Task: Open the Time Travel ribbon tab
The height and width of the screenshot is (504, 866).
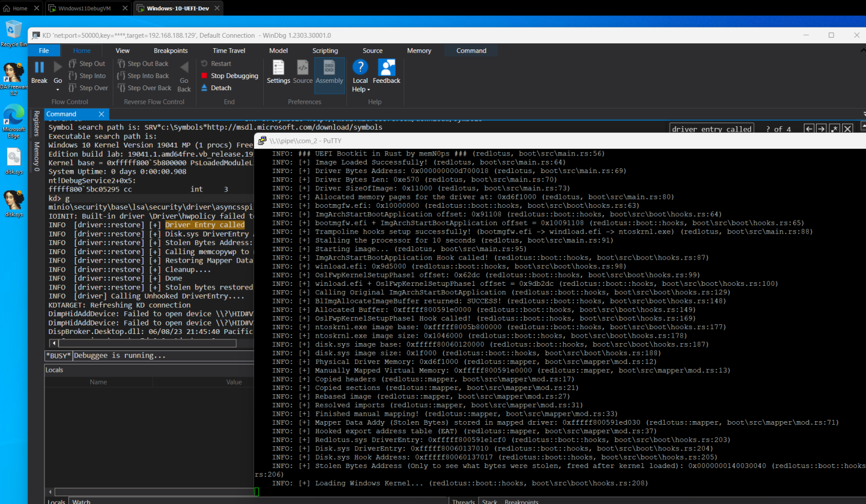Action: 229,51
